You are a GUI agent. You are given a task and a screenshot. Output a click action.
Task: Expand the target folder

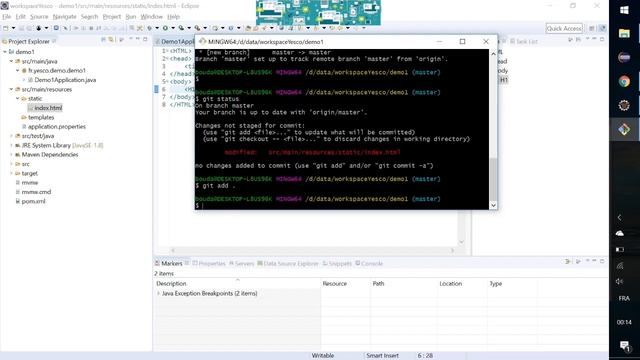point(11,173)
